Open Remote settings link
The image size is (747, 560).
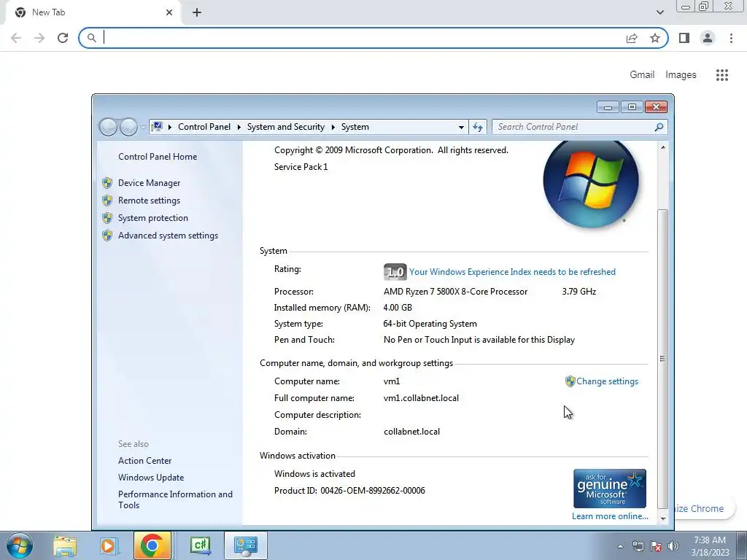tap(149, 201)
